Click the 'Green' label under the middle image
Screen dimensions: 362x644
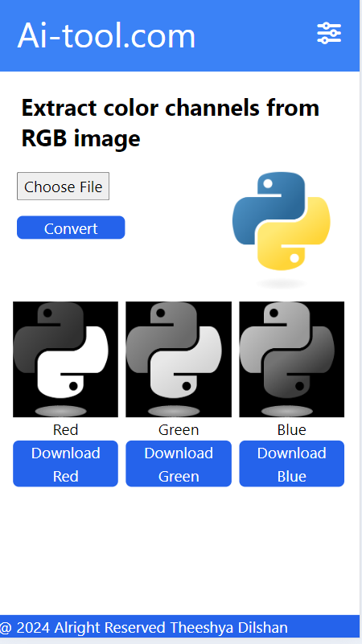179,429
